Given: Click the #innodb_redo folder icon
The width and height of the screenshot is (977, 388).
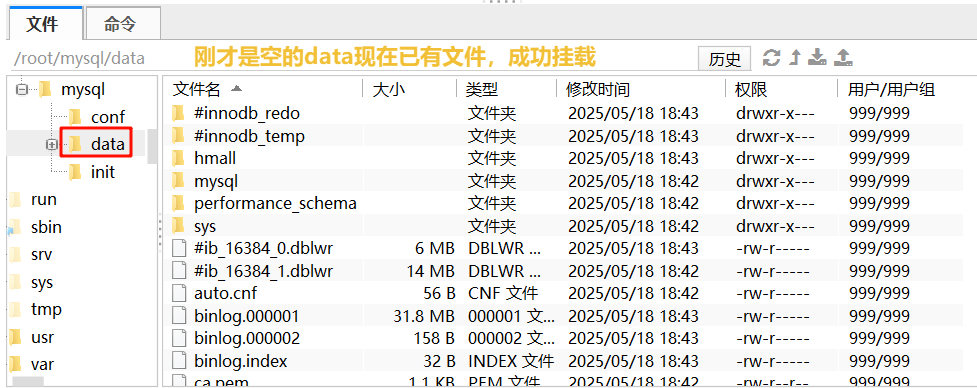Looking at the screenshot, I should (x=179, y=113).
